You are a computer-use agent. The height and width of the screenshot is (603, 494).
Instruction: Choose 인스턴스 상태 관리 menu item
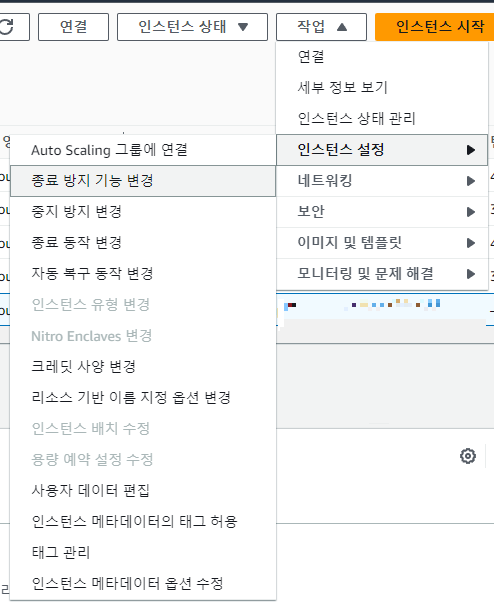[x=382, y=118]
